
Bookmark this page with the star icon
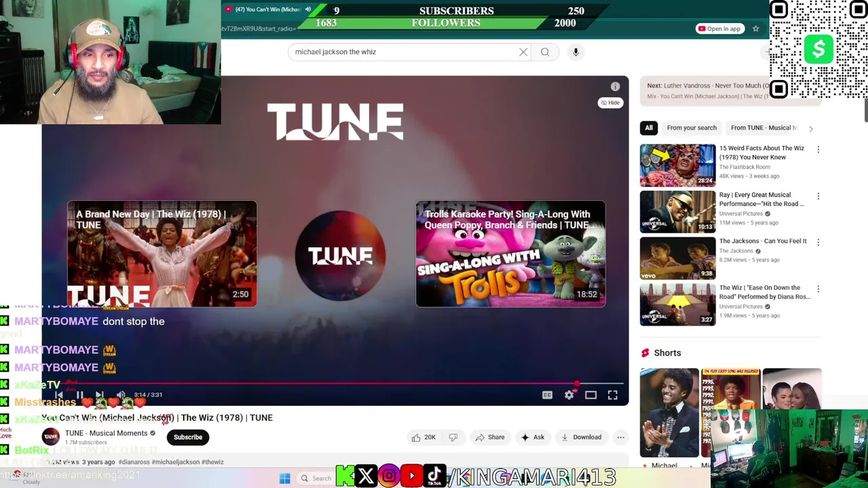pos(755,28)
